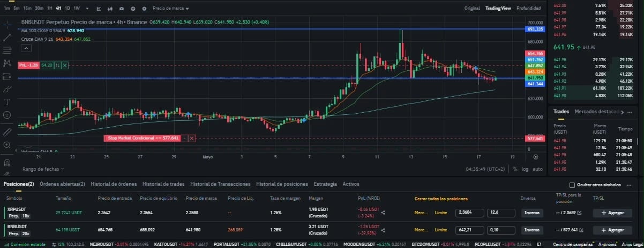This screenshot has height=248, width=644.
Task: Take a chart snapshot with camera icon
Action: (x=122, y=9)
